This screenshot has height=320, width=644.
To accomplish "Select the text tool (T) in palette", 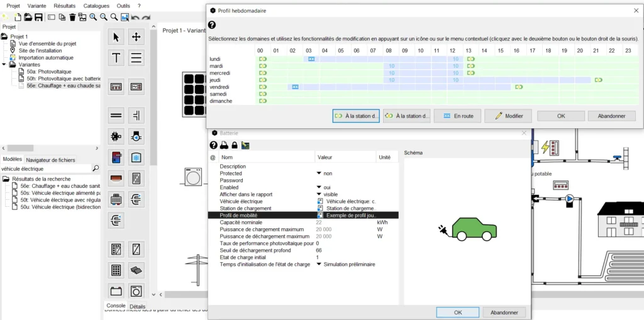I will point(116,58).
